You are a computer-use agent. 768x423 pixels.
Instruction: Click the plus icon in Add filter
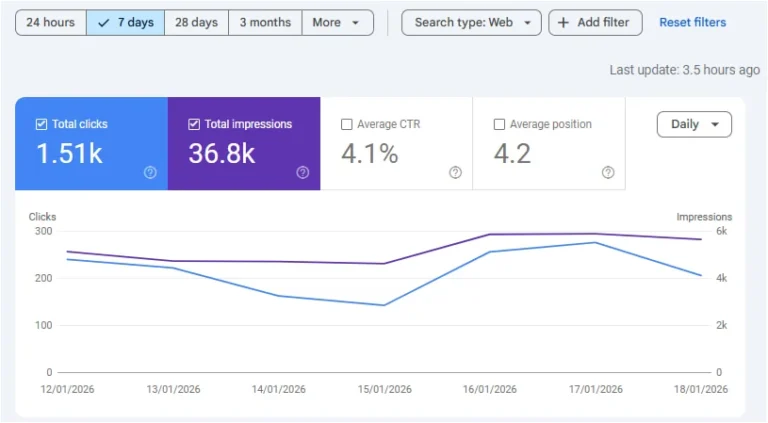pyautogui.click(x=564, y=22)
